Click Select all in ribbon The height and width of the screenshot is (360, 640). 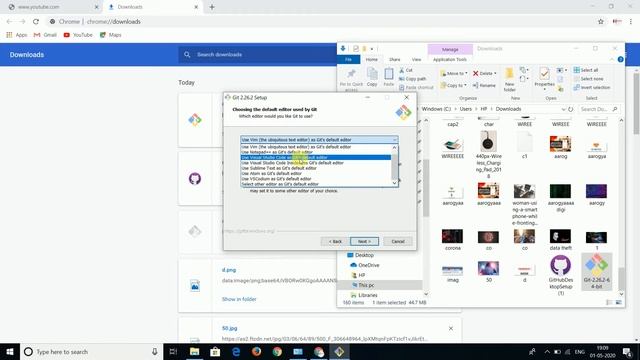(x=586, y=70)
